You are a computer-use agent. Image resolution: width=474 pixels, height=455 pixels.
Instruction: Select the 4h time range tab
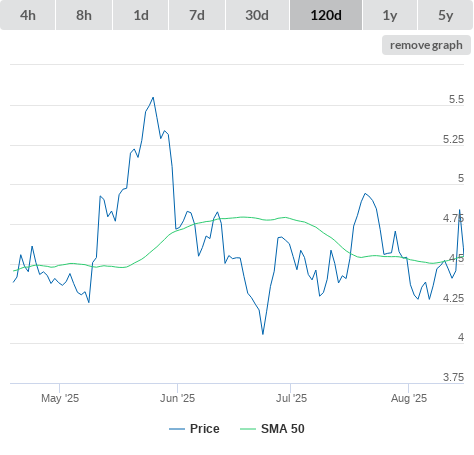28,15
